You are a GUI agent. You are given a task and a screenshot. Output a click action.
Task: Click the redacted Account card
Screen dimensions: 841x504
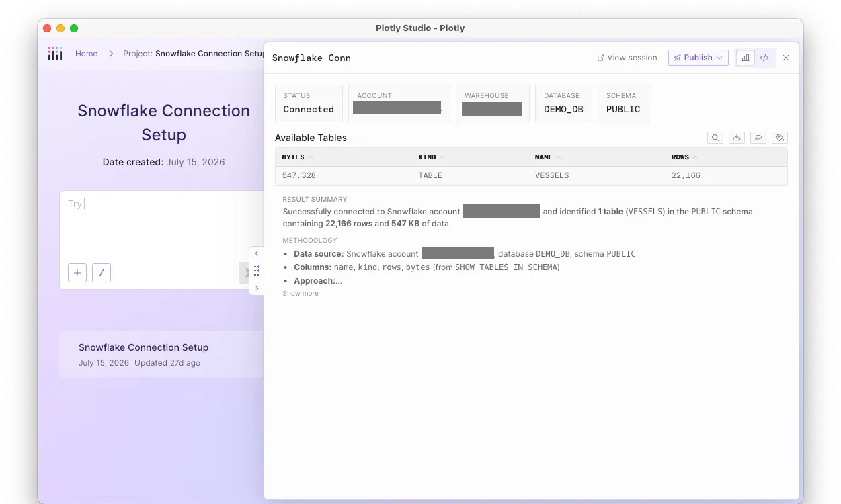[399, 103]
